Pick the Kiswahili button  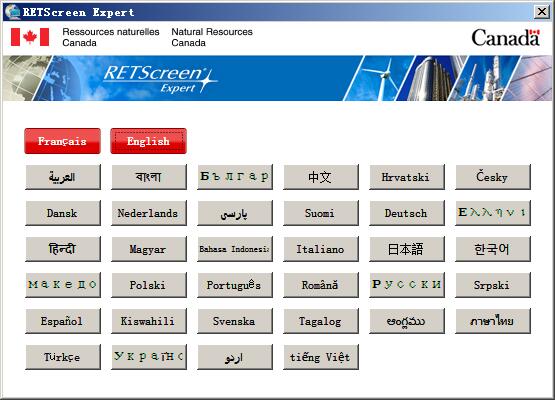pos(149,321)
